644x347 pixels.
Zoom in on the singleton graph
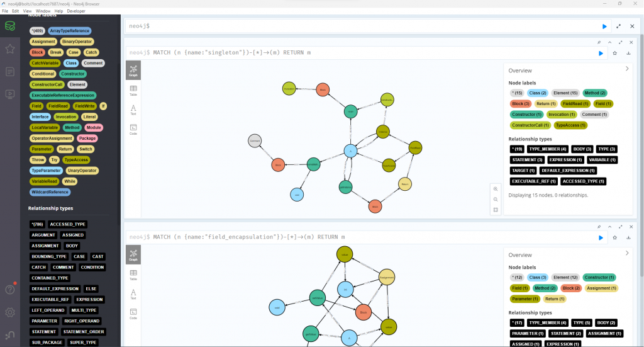(496, 189)
